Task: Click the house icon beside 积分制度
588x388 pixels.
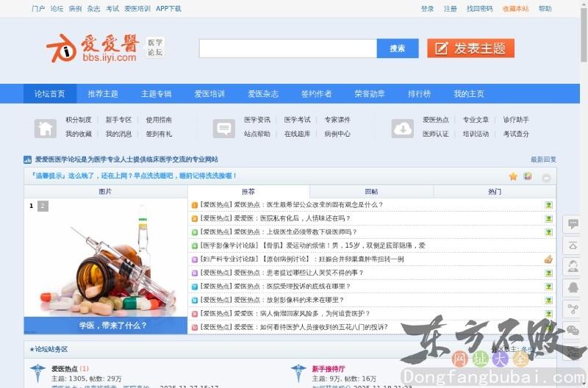Action: (46, 129)
